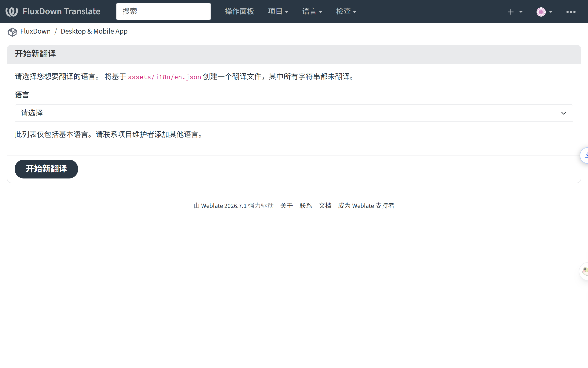This screenshot has height=368, width=588.
Task: Click the Weblate logo icon
Action: click(x=12, y=11)
